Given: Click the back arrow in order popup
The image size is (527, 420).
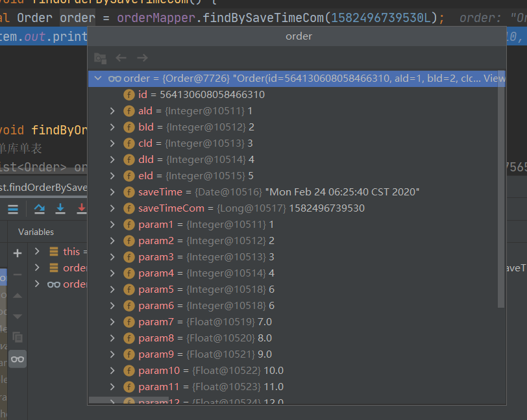Looking at the screenshot, I should (x=121, y=58).
